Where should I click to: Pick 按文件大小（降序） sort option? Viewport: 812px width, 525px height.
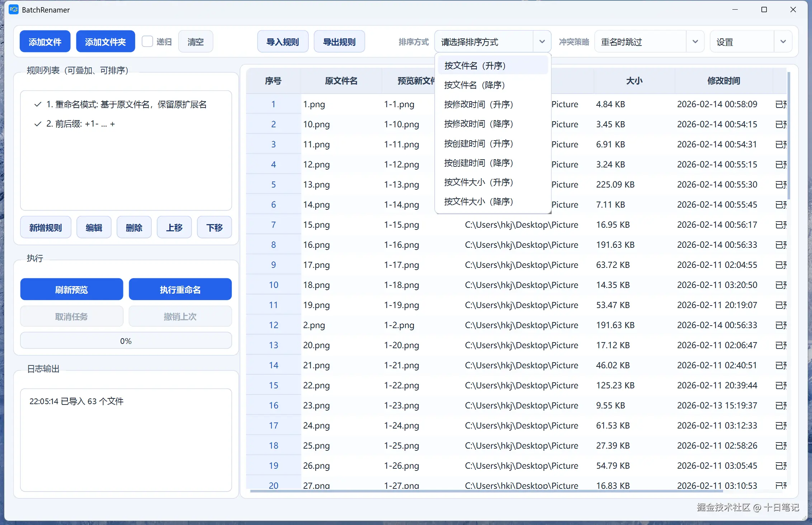point(478,202)
